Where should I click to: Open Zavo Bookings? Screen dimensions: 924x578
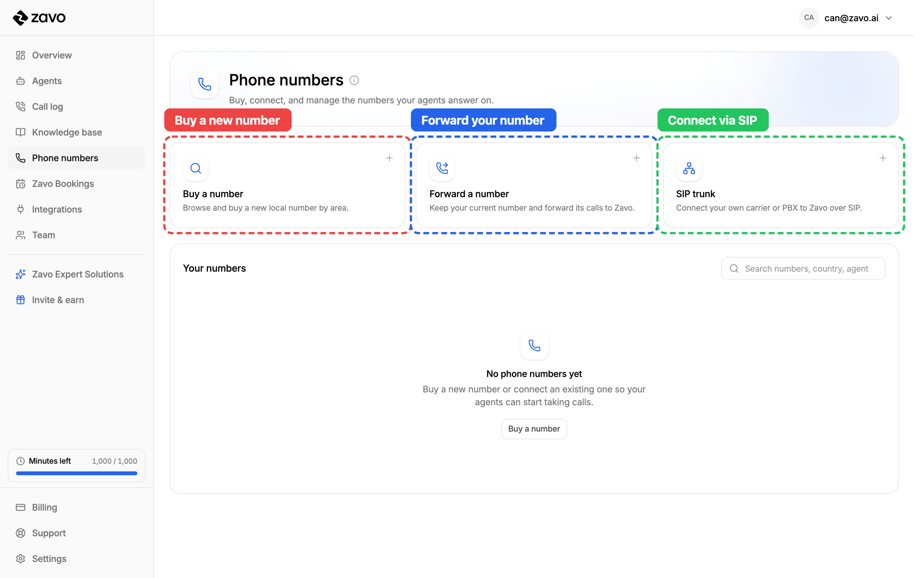click(76, 183)
